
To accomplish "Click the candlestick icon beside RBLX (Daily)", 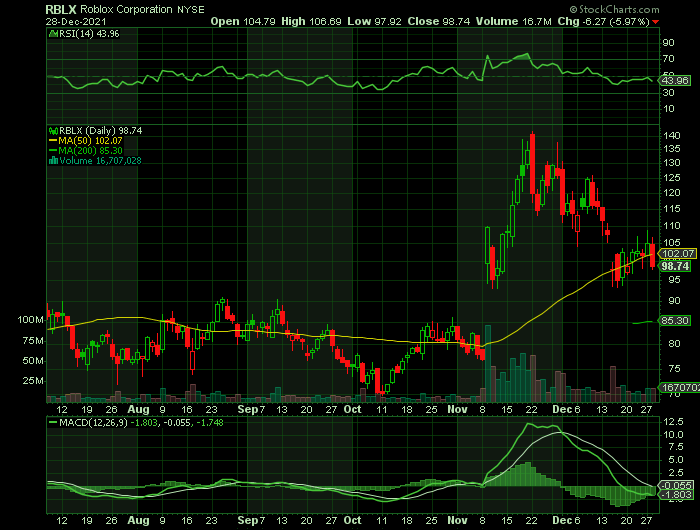I will click(53, 131).
